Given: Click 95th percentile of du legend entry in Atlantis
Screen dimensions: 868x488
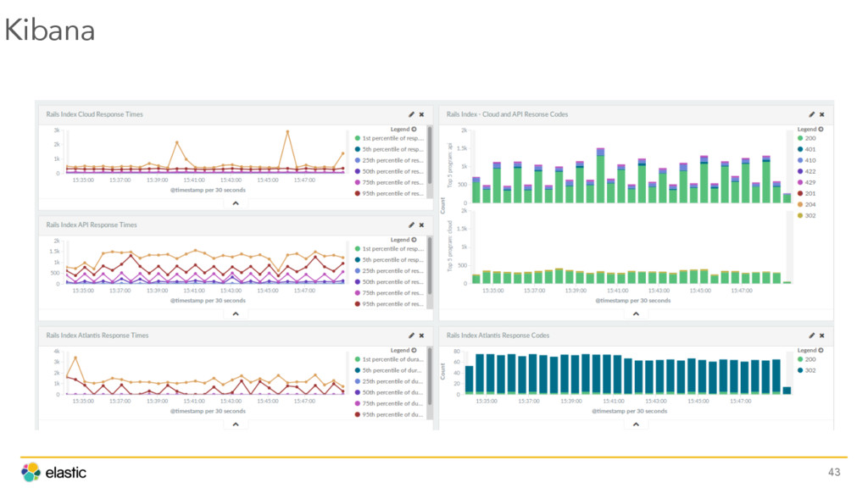Looking at the screenshot, I should point(390,415).
